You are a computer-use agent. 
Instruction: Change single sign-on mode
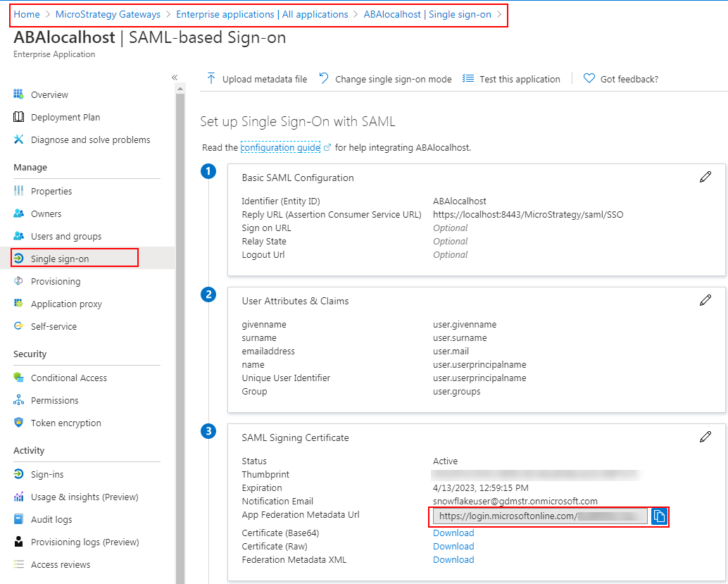coord(385,79)
